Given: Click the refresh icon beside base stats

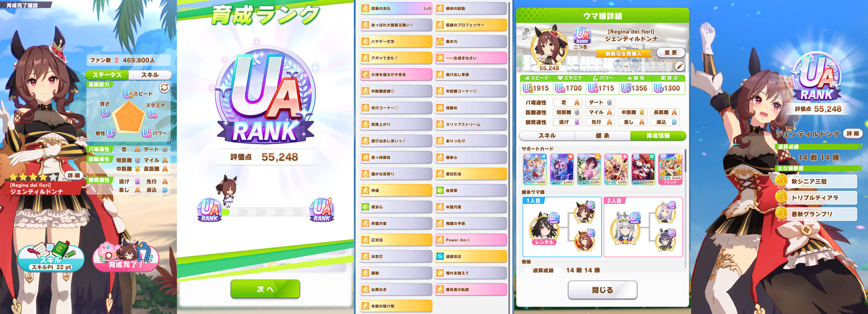Looking at the screenshot, I should pos(164,88).
